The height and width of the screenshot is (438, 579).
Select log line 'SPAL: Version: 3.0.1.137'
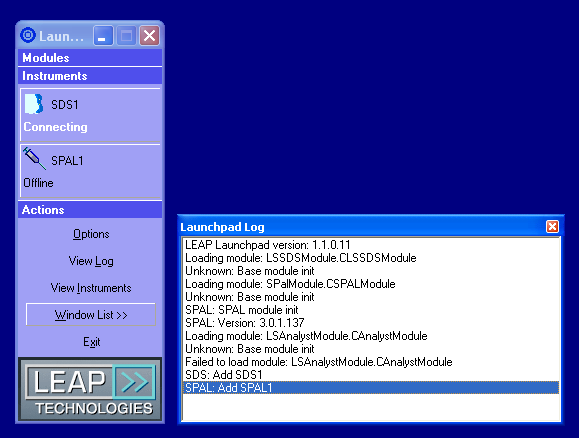pyautogui.click(x=371, y=323)
